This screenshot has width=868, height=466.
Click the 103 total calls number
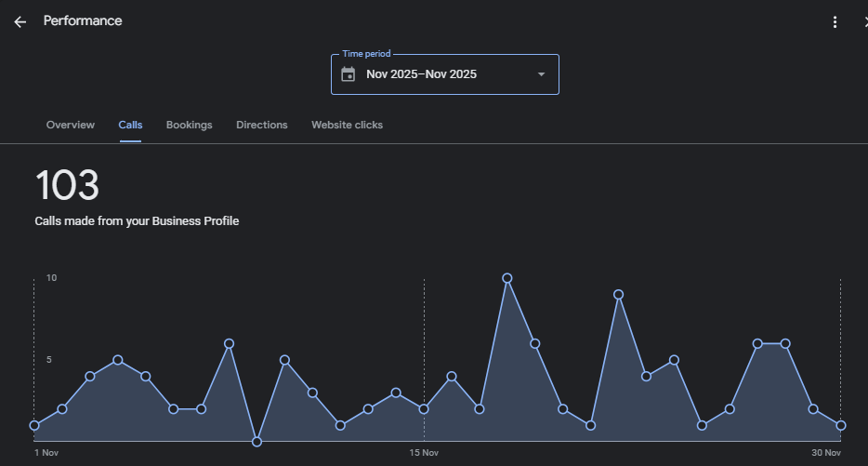tap(67, 185)
